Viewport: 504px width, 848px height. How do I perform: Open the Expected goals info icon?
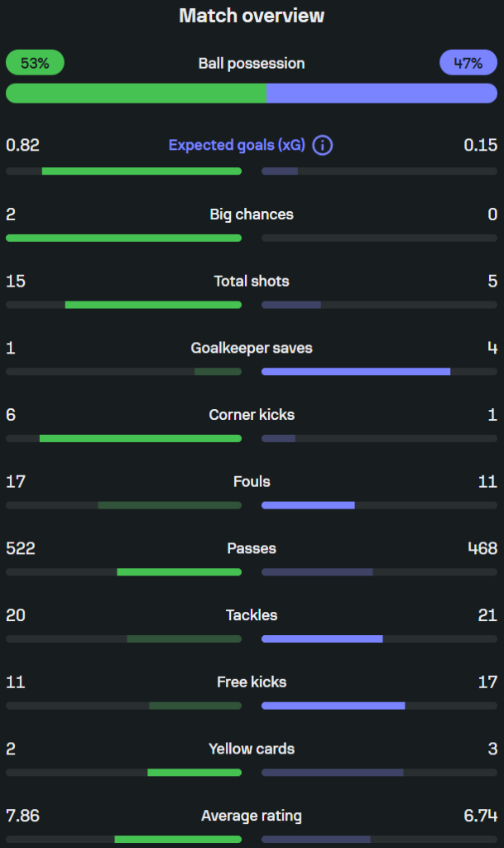click(323, 145)
